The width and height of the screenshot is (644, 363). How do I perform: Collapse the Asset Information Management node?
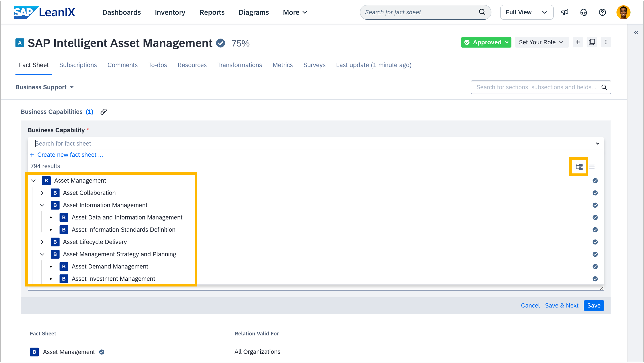pos(42,205)
